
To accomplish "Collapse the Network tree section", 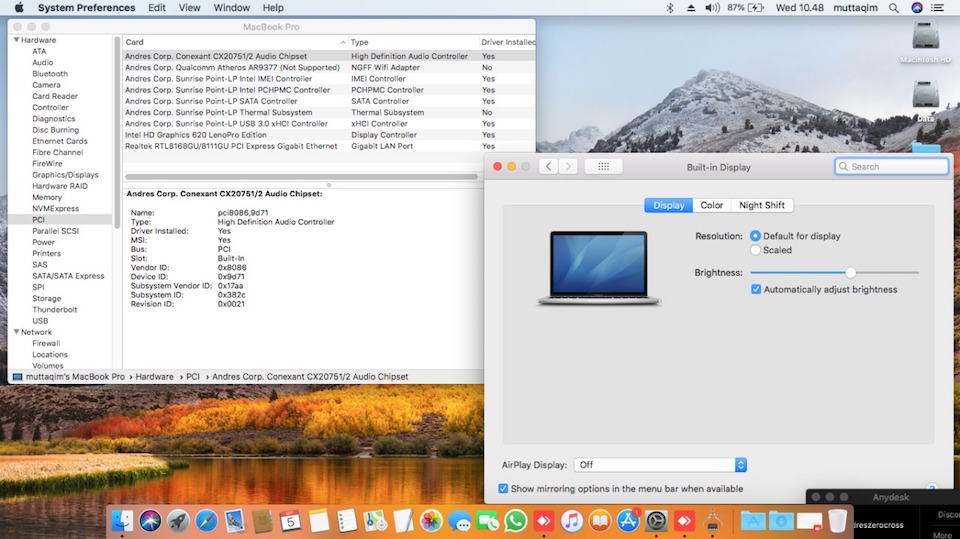I will click(x=15, y=332).
